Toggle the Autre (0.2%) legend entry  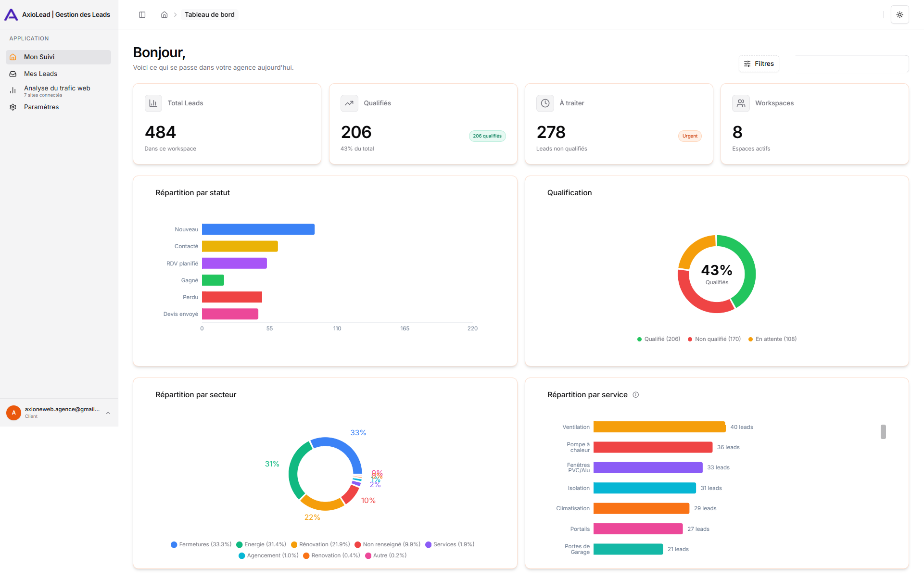click(x=385, y=555)
